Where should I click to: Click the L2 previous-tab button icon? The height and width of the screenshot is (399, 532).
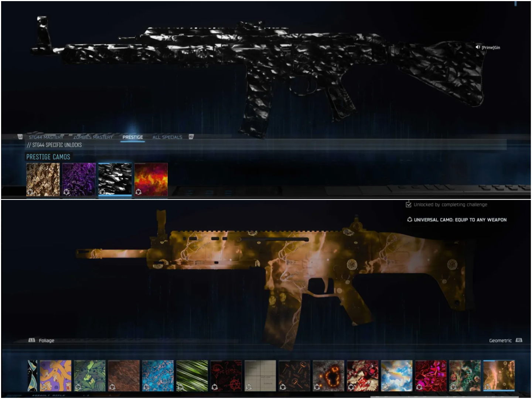click(x=20, y=137)
